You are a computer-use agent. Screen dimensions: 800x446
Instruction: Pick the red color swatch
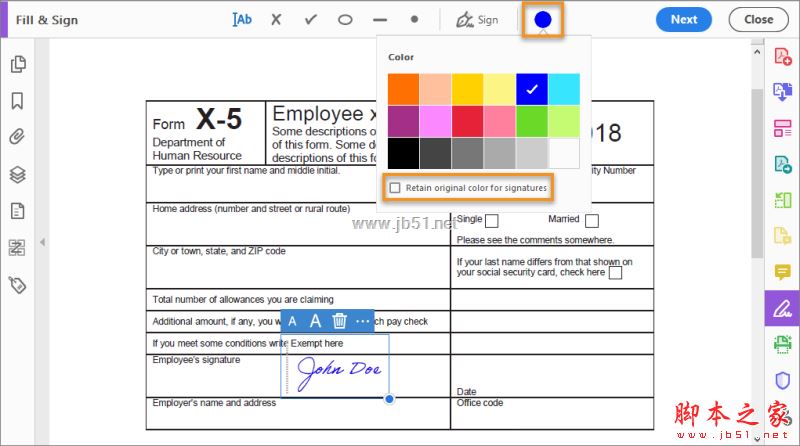tap(467, 121)
